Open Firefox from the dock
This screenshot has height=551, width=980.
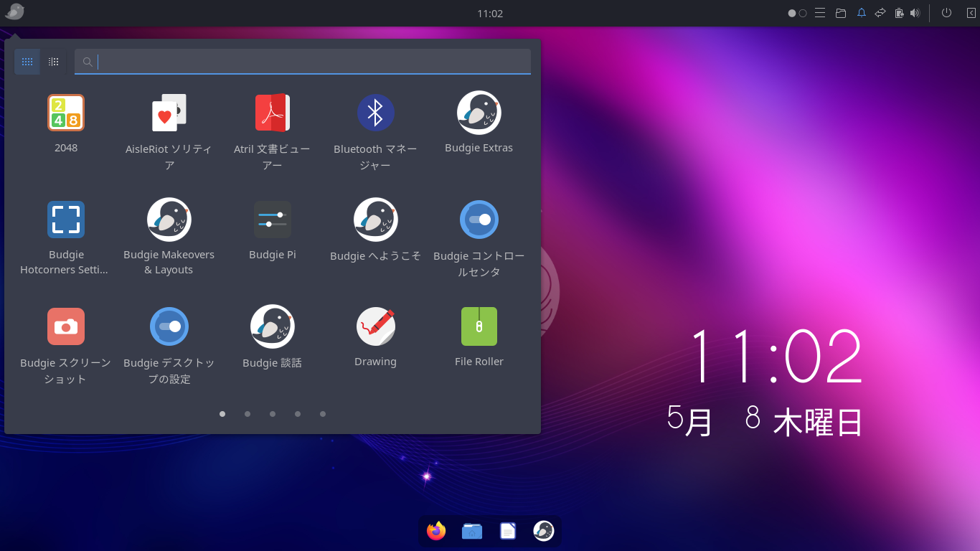coord(436,531)
